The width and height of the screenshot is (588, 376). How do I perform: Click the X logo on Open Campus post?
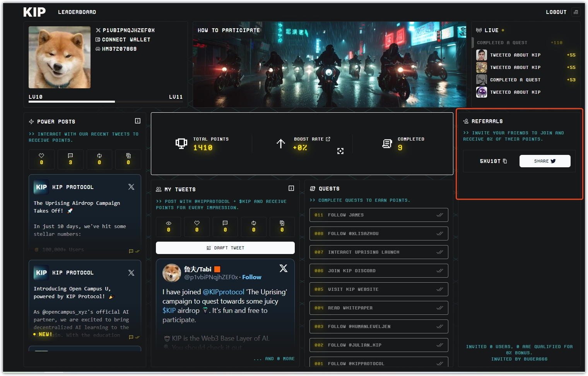[131, 273]
